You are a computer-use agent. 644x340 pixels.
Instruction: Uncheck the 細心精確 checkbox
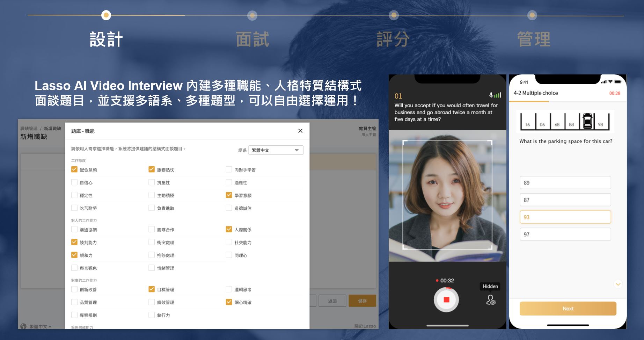tap(229, 302)
